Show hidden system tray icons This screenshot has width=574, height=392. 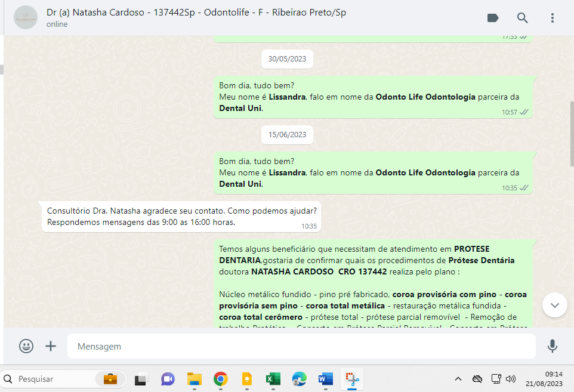coord(458,379)
